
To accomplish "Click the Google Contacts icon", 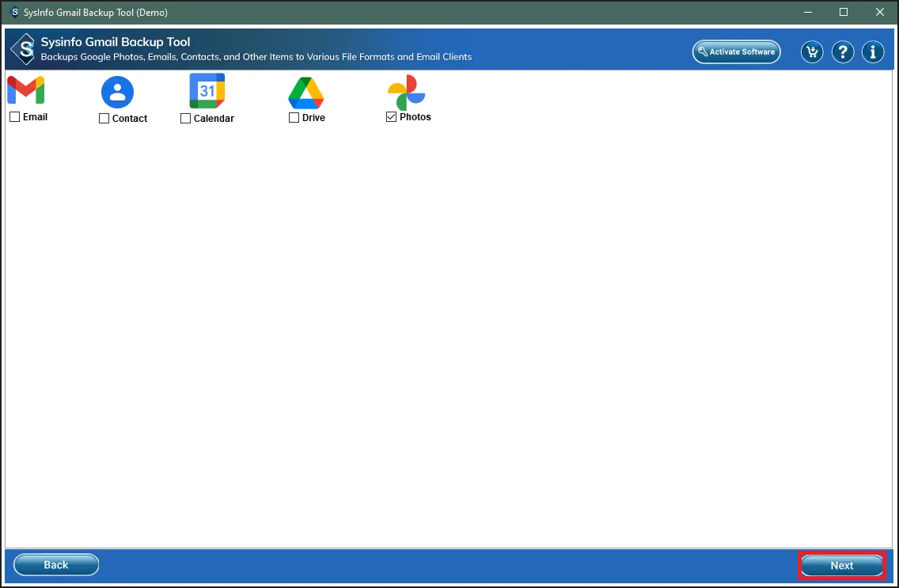I will pyautogui.click(x=118, y=92).
